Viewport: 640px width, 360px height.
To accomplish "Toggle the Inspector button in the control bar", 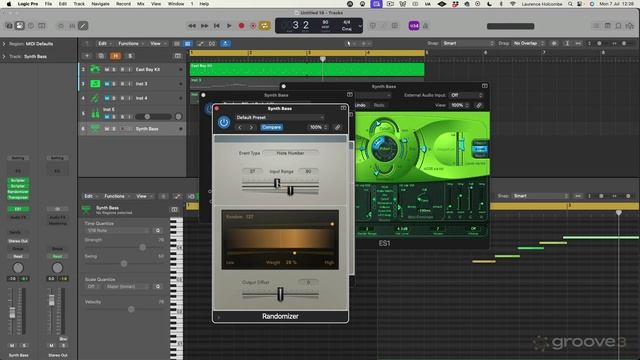I will 19,26.
